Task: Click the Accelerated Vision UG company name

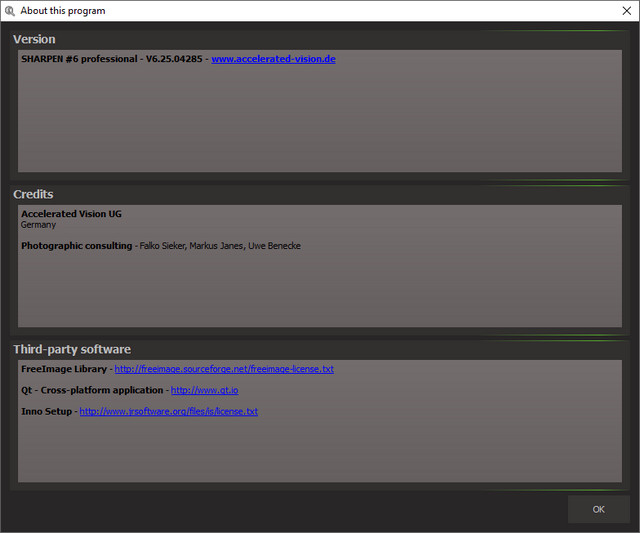Action: 71,214
